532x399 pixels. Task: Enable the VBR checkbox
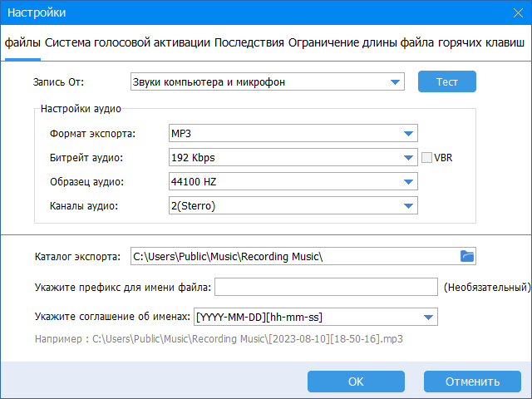tap(427, 157)
